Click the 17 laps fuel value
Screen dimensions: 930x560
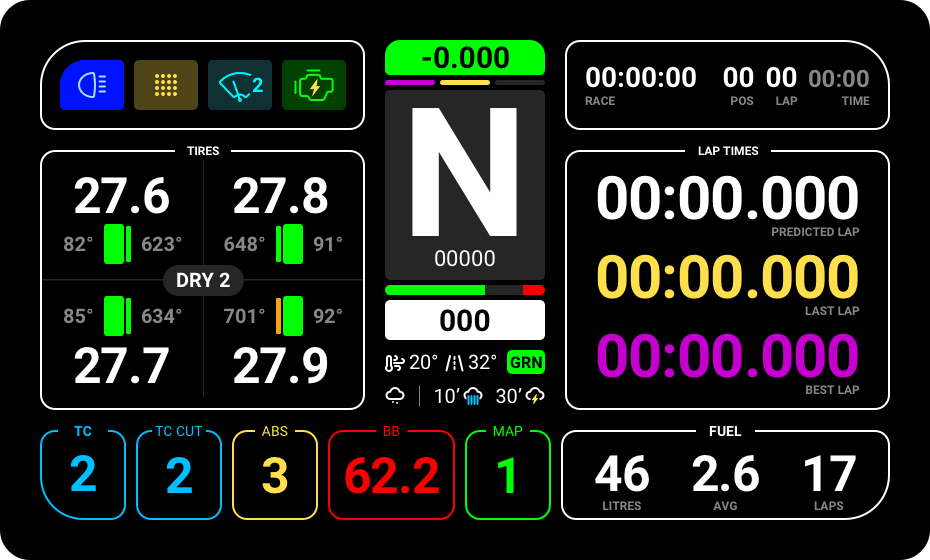[829, 475]
